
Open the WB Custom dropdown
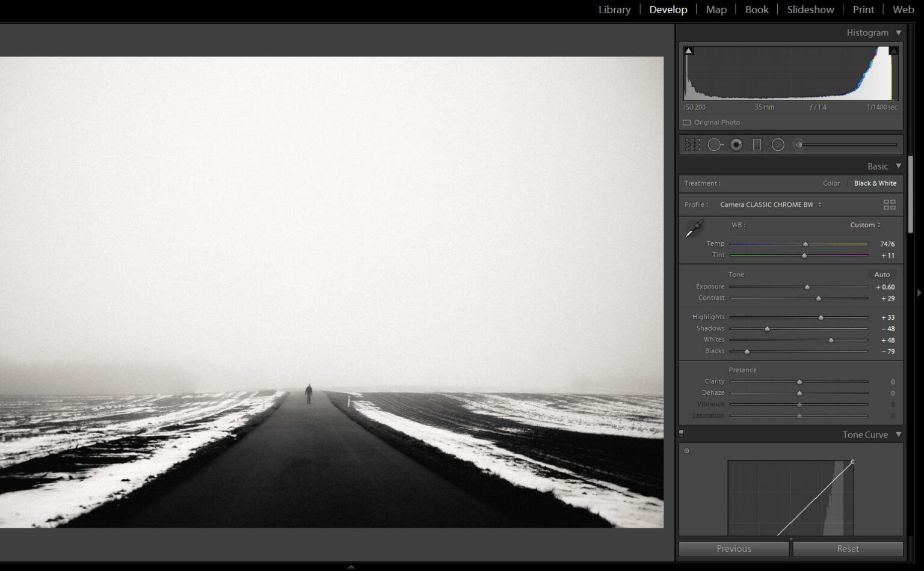(x=865, y=225)
